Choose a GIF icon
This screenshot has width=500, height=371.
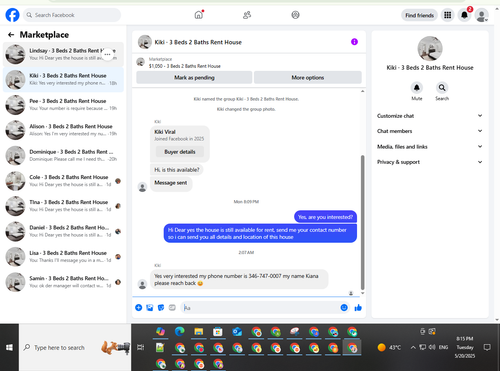click(172, 308)
